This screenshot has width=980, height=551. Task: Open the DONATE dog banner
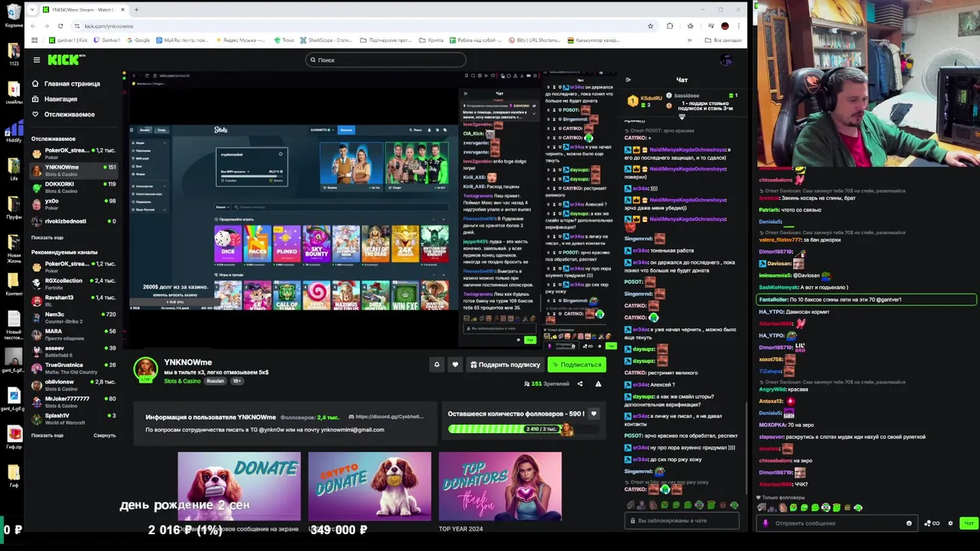[239, 486]
